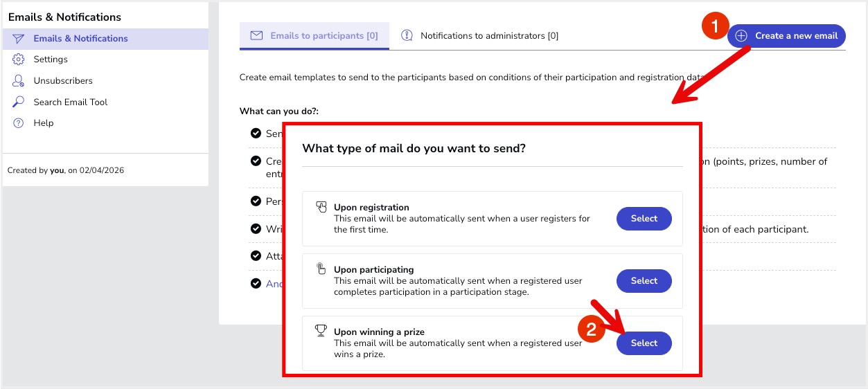The height and width of the screenshot is (389, 868).
Task: Select the Upon registration email type
Action: 644,219
